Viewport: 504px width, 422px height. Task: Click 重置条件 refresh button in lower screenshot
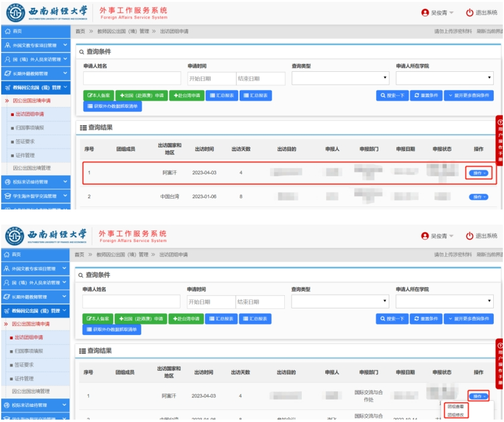click(x=426, y=319)
